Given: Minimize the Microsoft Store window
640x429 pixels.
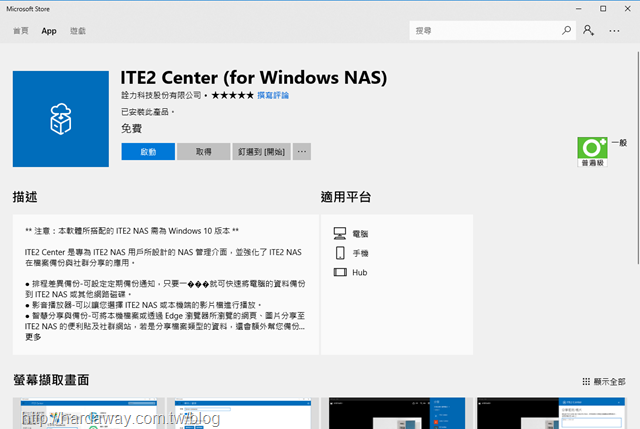Looking at the screenshot, I should pyautogui.click(x=578, y=9).
